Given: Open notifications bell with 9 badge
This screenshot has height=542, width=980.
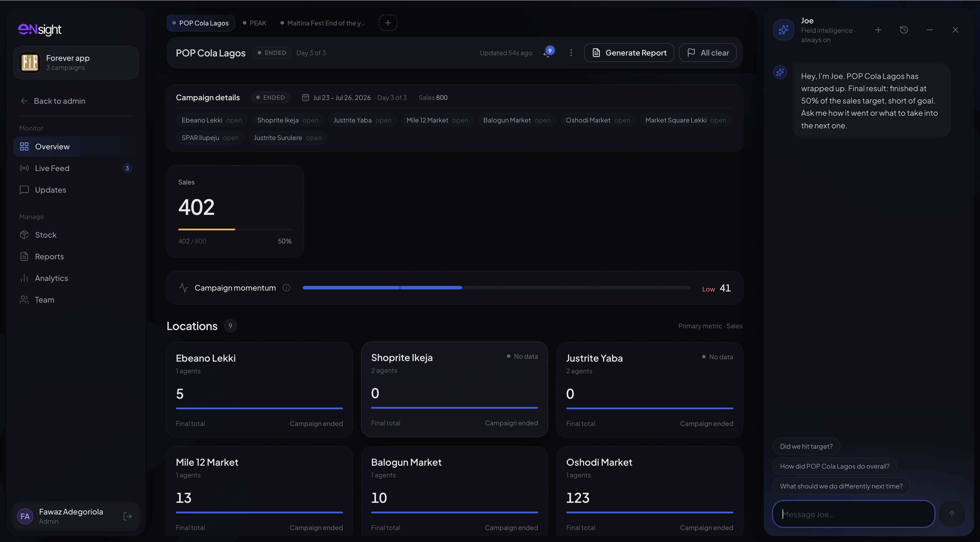Looking at the screenshot, I should pos(548,53).
